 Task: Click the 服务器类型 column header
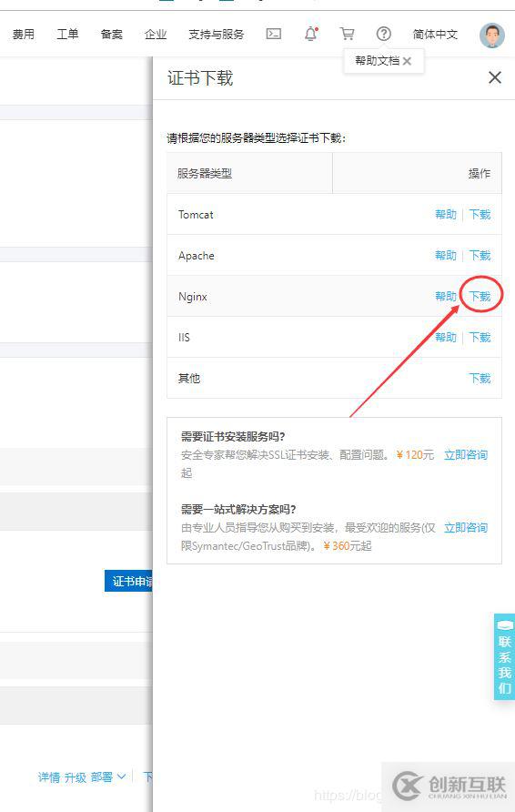click(x=205, y=174)
